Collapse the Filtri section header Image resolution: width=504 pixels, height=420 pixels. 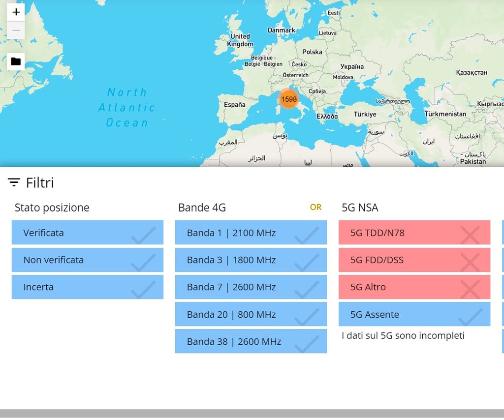pyautogui.click(x=40, y=183)
